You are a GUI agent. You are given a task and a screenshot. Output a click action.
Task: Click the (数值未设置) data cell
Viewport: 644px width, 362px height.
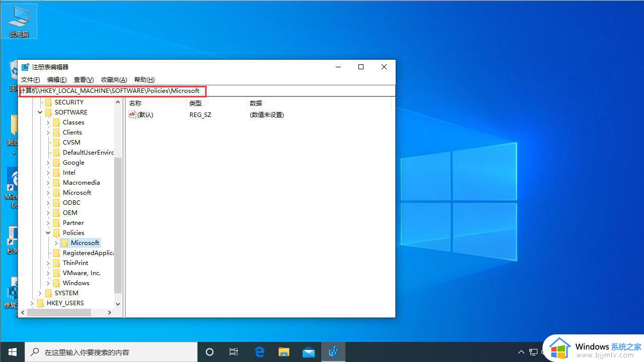[x=266, y=114]
